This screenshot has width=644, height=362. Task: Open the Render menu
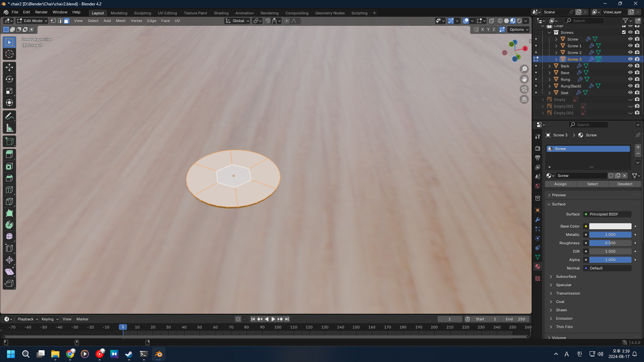pos(41,12)
